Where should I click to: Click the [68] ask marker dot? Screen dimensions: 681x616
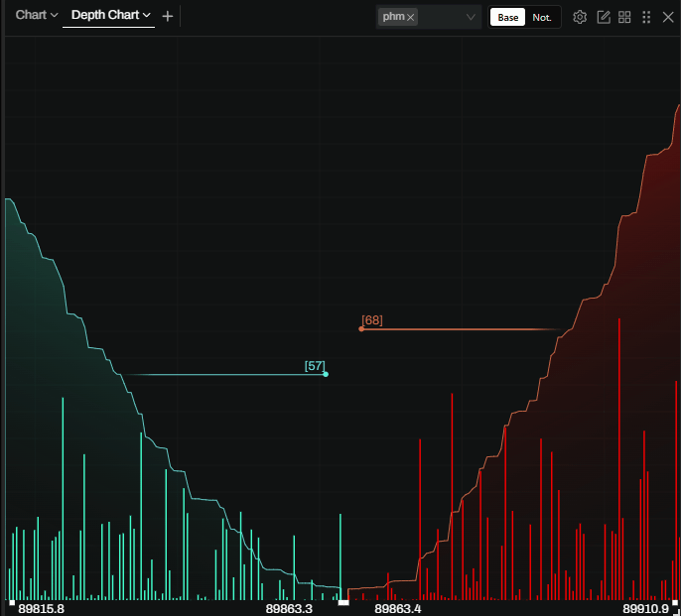click(x=361, y=329)
